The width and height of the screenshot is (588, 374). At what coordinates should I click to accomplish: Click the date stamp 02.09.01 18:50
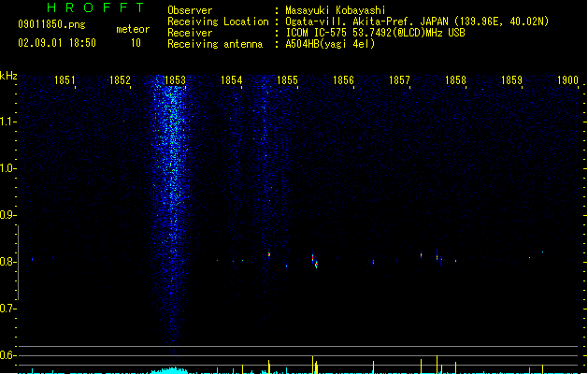point(57,43)
